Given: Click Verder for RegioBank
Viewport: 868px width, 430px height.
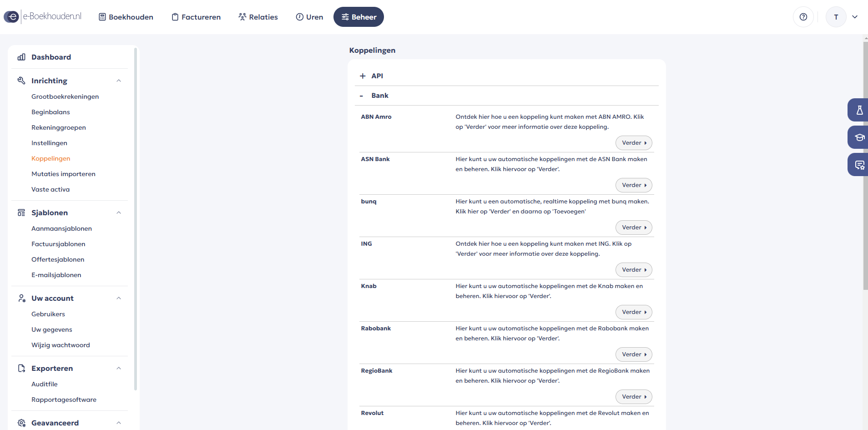Looking at the screenshot, I should point(634,397).
